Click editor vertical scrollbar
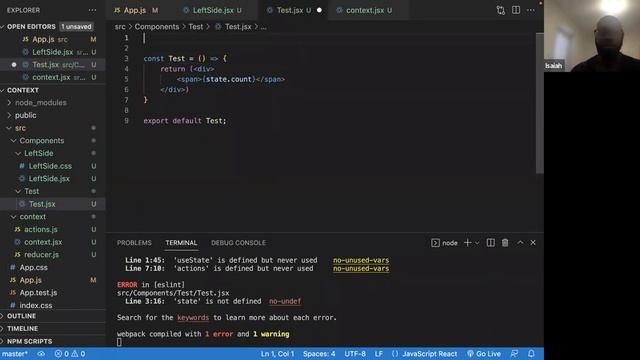 [540, 103]
